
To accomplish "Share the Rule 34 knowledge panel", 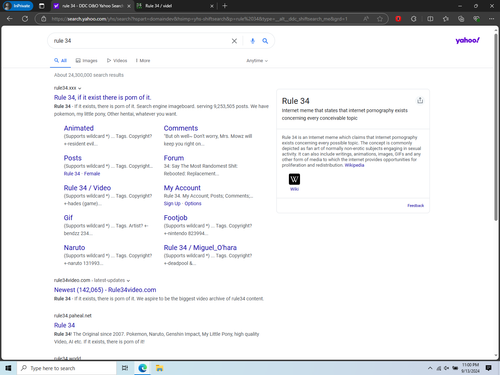I will pyautogui.click(x=420, y=100).
